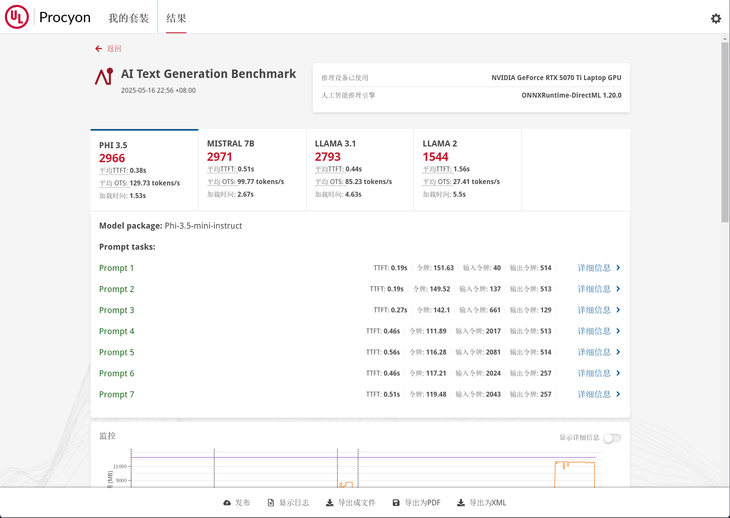The height and width of the screenshot is (518, 730).
Task: Click the Prompt 2 label
Action: pos(116,289)
